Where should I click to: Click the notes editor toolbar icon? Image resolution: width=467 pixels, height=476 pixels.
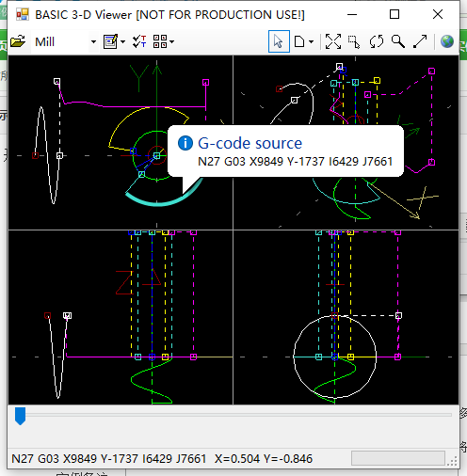(110, 41)
